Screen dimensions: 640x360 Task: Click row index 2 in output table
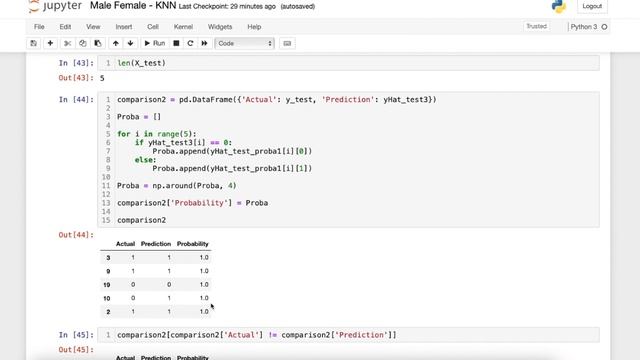pyautogui.click(x=108, y=312)
